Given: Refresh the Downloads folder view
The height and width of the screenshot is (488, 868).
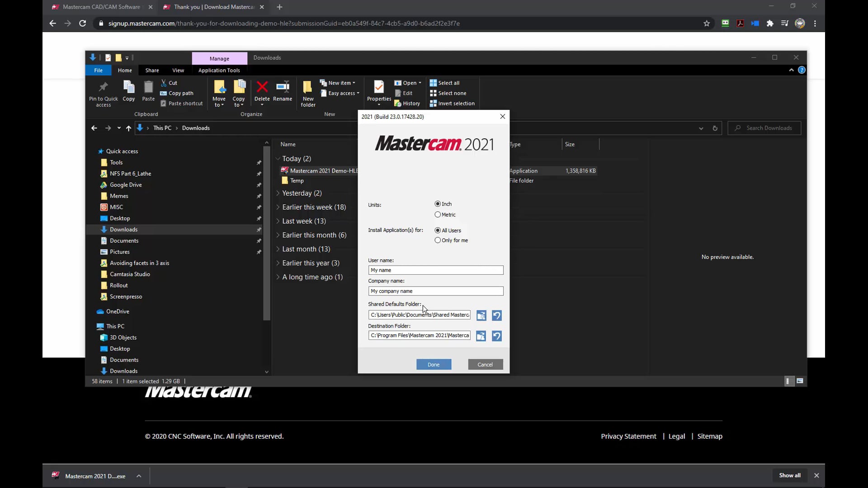Looking at the screenshot, I should (715, 128).
